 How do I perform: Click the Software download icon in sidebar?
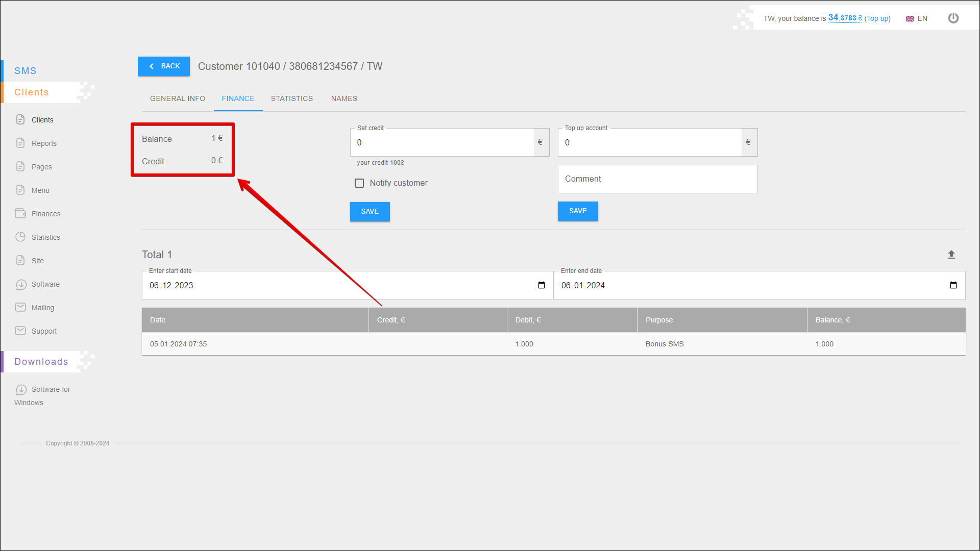(20, 284)
